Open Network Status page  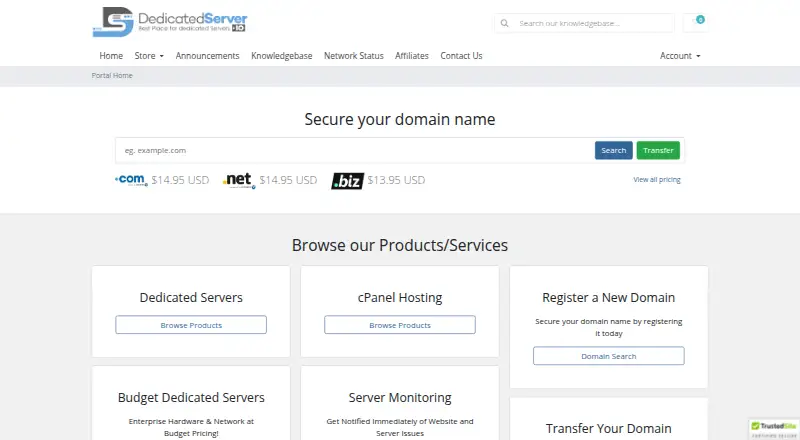coord(354,56)
